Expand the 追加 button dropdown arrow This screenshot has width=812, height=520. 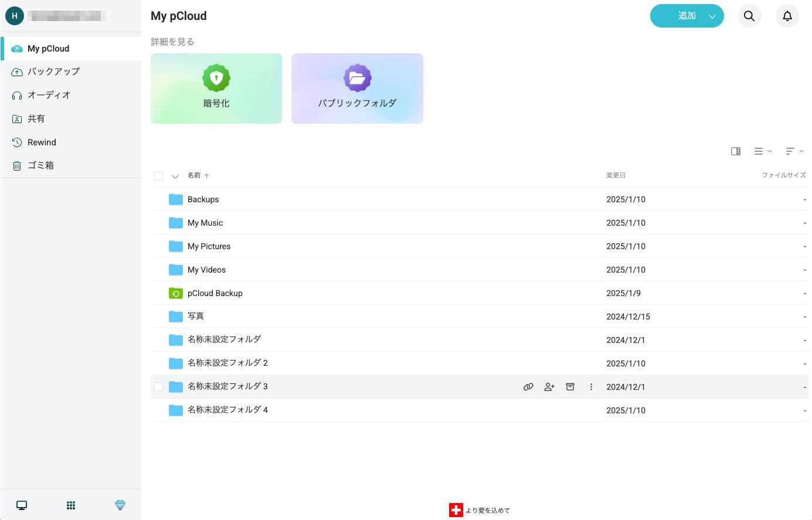712,16
